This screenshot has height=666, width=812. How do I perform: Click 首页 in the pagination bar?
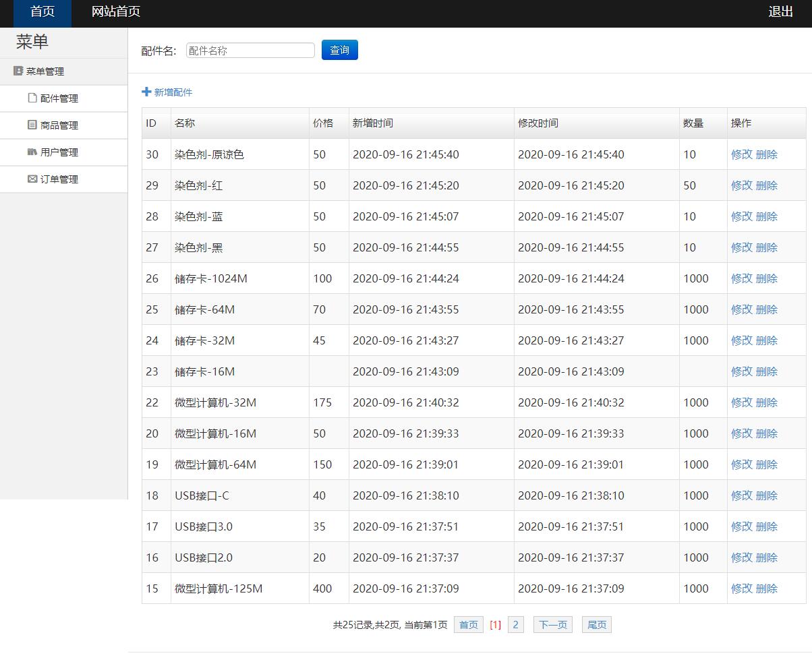pos(468,624)
